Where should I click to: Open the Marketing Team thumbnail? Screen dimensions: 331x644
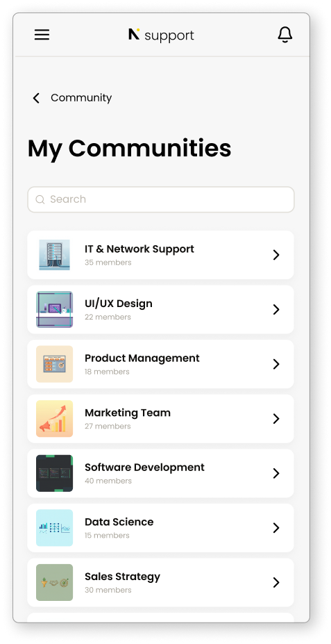coord(55,418)
